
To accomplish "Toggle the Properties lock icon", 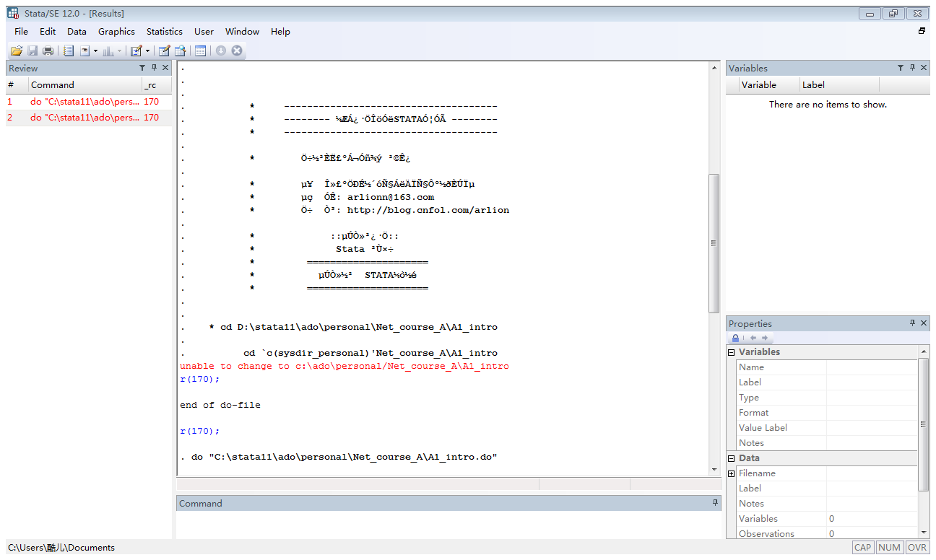I will pos(735,338).
